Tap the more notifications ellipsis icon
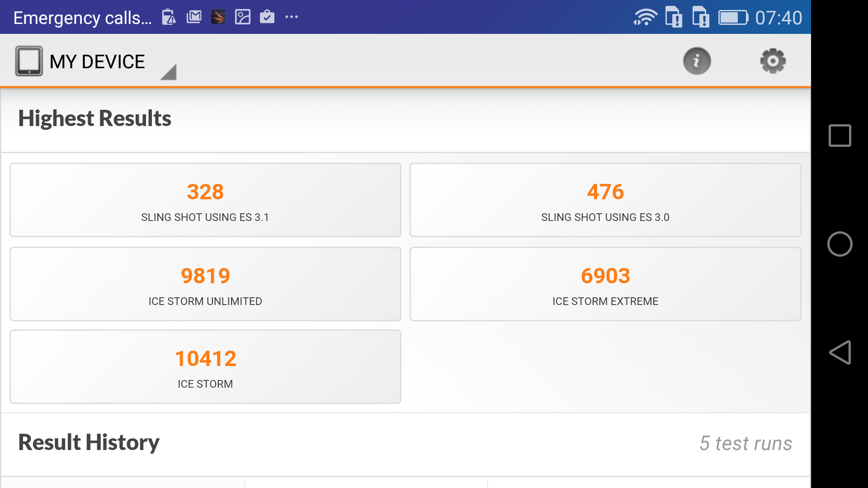 coord(292,17)
